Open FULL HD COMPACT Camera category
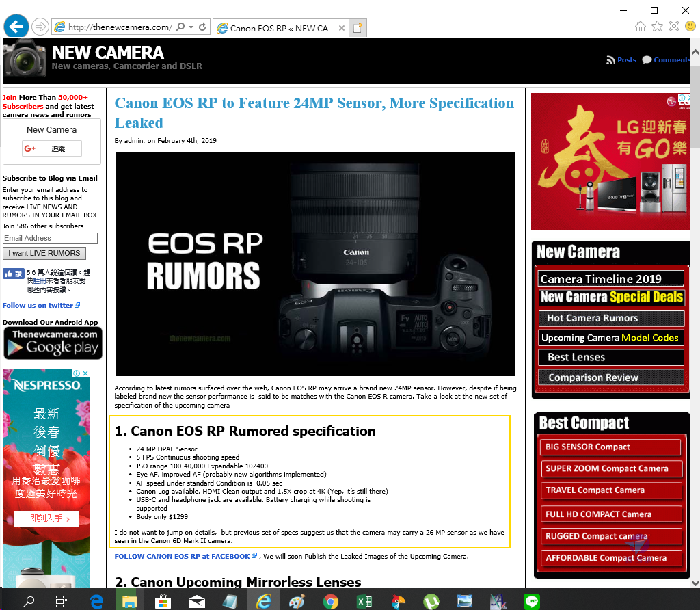This screenshot has height=610, width=700. click(x=610, y=514)
